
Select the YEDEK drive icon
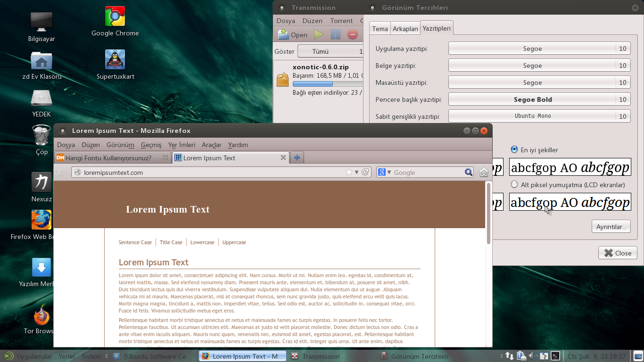click(41, 98)
